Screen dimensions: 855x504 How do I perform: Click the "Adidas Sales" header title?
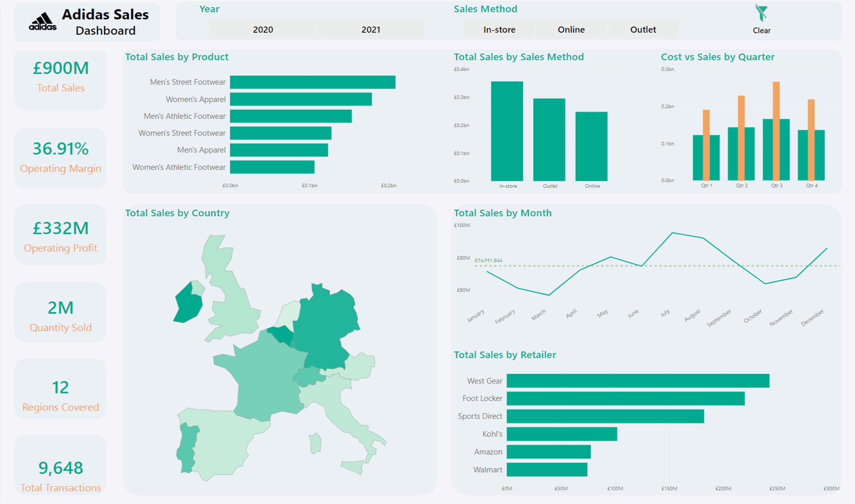click(105, 15)
